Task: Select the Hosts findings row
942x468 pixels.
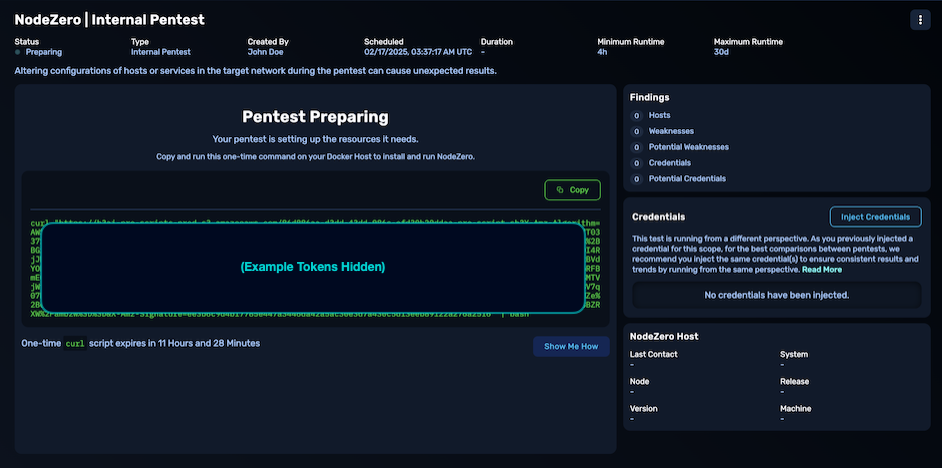Action: pyautogui.click(x=651, y=115)
